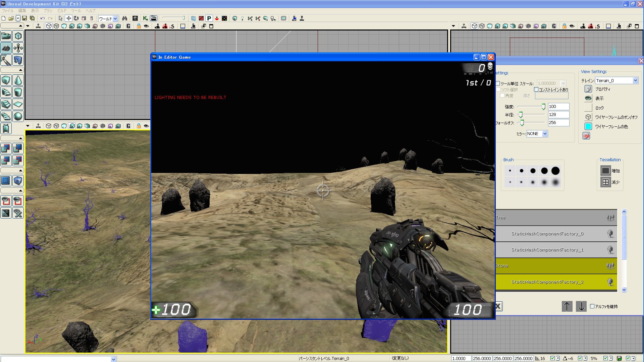Check the アルファを維持 checkbox
Viewport: 644px width, 362px height.
(x=592, y=306)
